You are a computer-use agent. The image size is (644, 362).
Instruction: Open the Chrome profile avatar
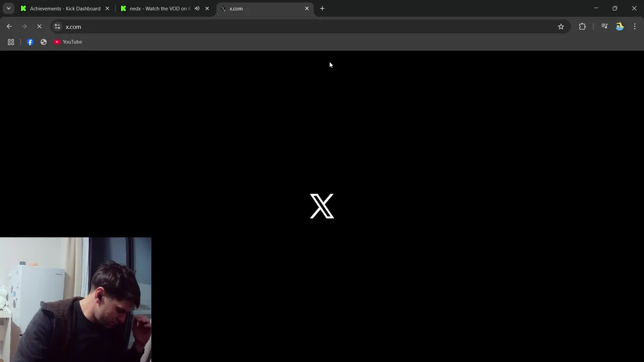click(620, 27)
